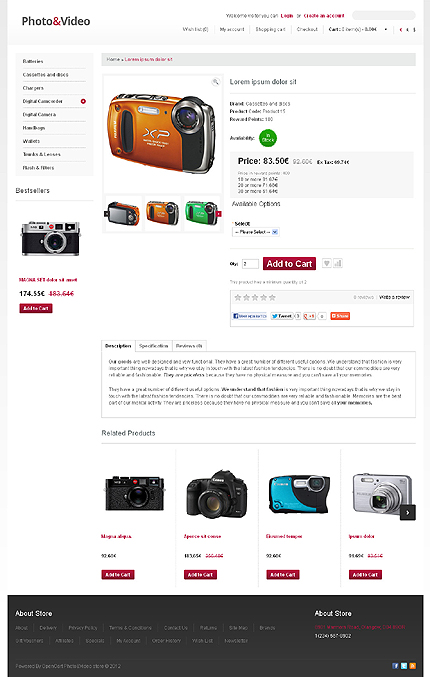Click the orange Share button
Viewport: 430px width, 677px height.
(340, 316)
